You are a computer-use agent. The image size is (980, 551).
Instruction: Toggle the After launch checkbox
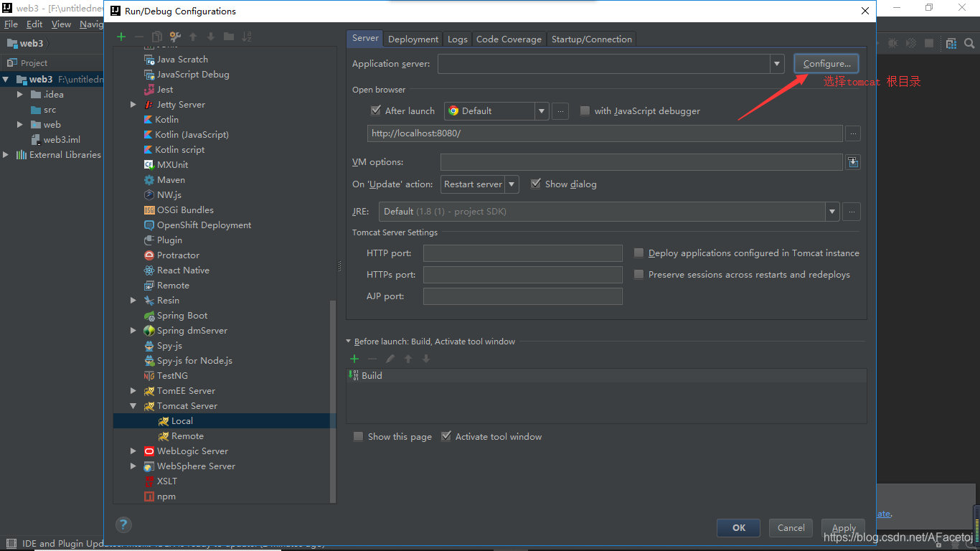(376, 110)
